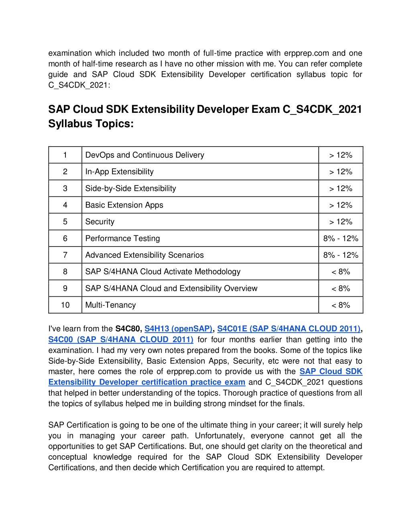
Task: Click the '> 12%' weight for In-App Extensibility
Action: [x=341, y=172]
